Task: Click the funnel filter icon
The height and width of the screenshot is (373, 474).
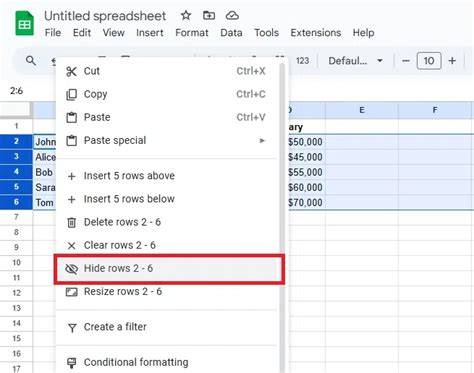Action: pyautogui.click(x=72, y=328)
